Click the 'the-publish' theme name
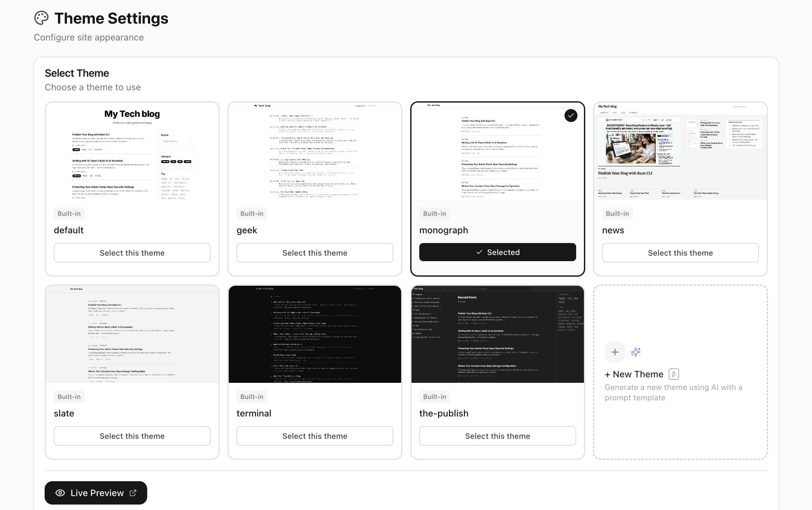This screenshot has height=510, width=812. (x=444, y=414)
